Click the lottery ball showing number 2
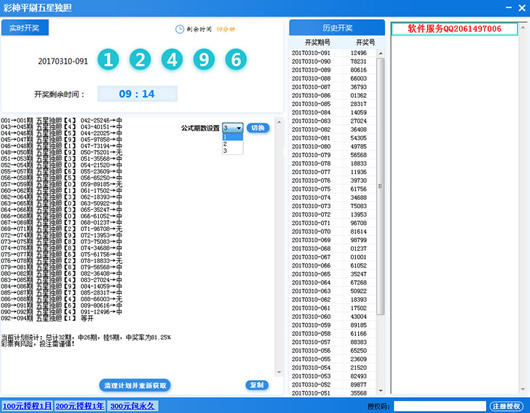Screen dimensions: 530x413 140,59
